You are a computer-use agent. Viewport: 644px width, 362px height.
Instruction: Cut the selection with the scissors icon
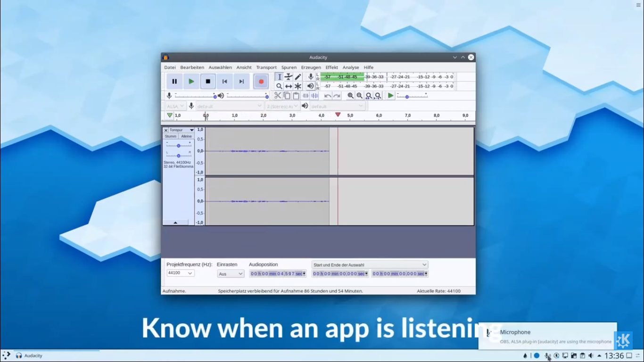tap(278, 96)
